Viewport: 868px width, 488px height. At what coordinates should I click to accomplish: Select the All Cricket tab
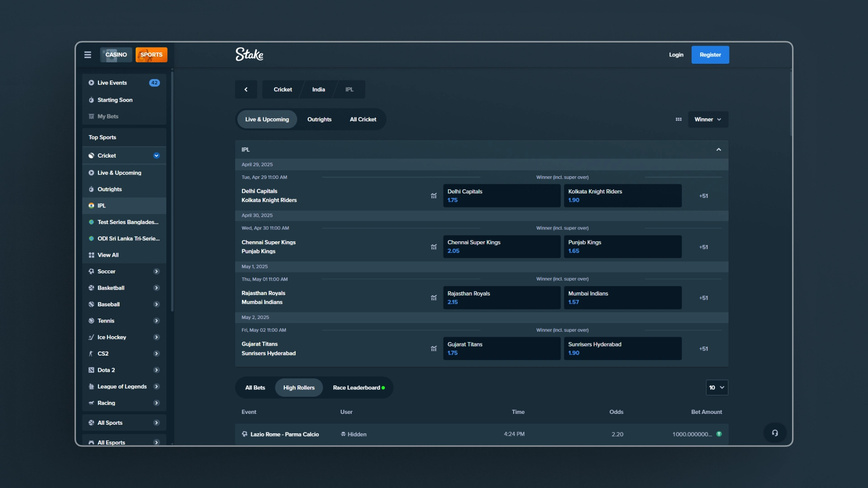[363, 119]
